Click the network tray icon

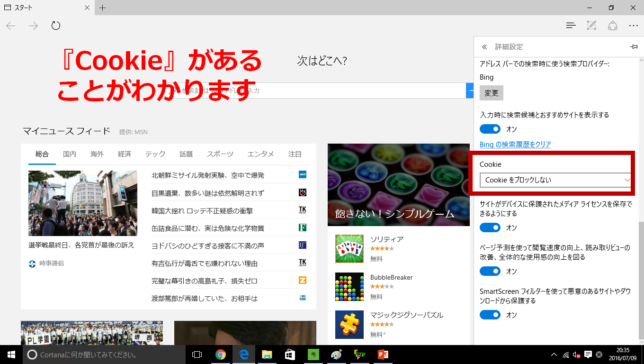(x=566, y=355)
